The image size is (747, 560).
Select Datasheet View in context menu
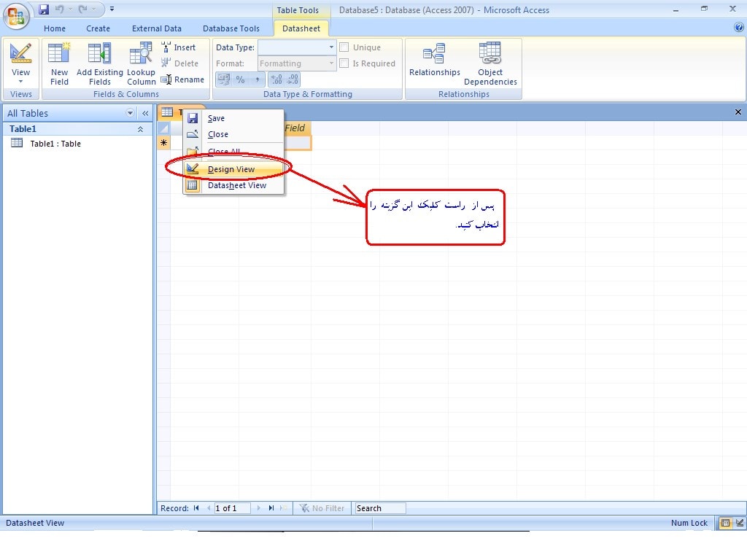pos(233,186)
